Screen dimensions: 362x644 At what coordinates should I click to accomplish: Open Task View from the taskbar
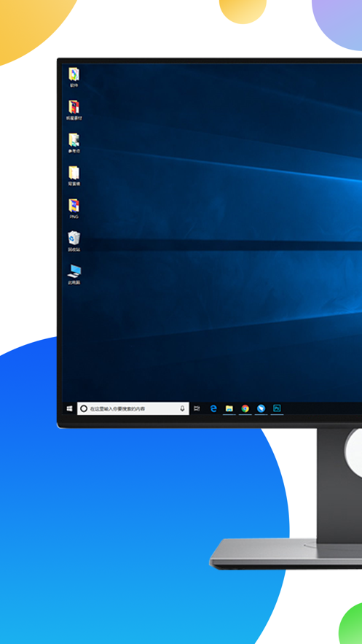click(197, 408)
